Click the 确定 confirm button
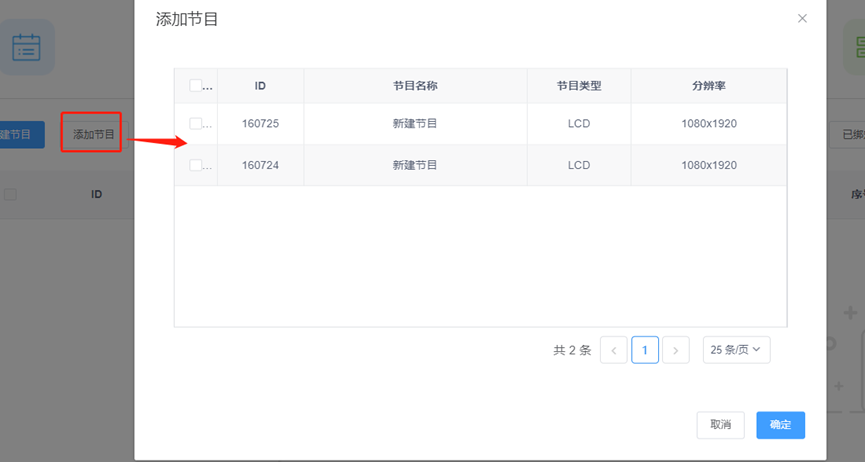The image size is (865, 462). click(780, 425)
